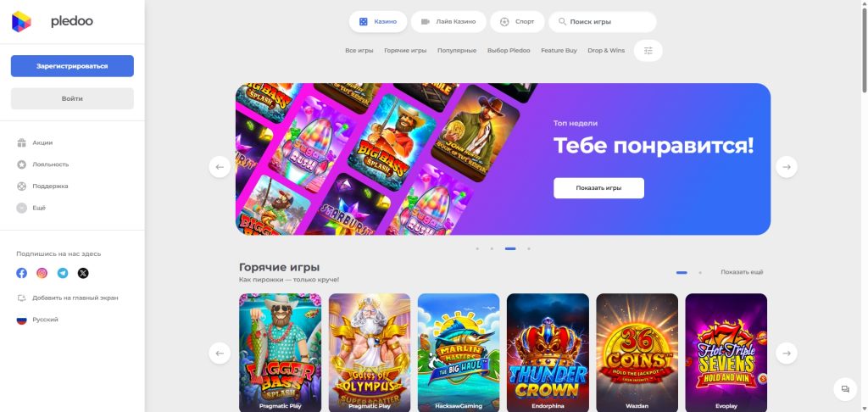868x412 pixels.
Task: Select the first banner carousel dot
Action: click(477, 248)
